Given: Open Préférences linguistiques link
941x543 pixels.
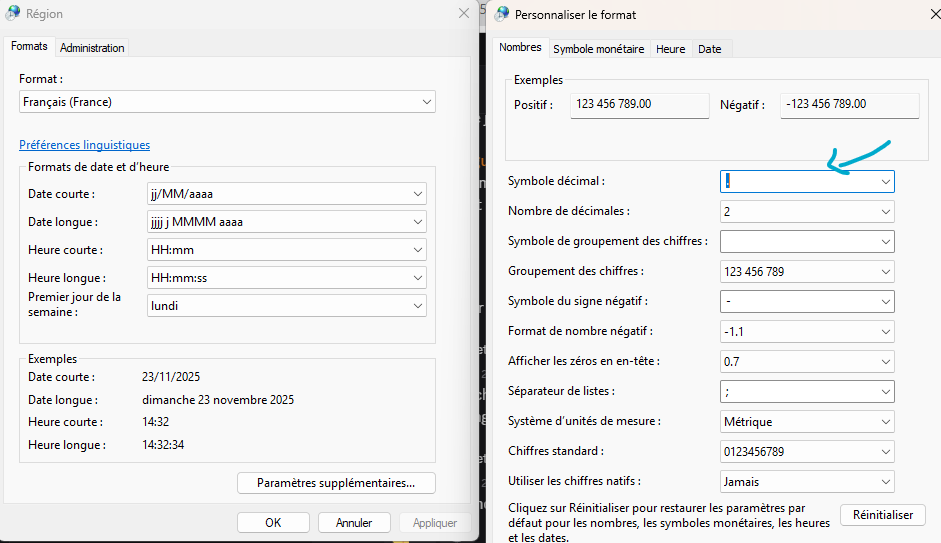Looking at the screenshot, I should click(85, 145).
